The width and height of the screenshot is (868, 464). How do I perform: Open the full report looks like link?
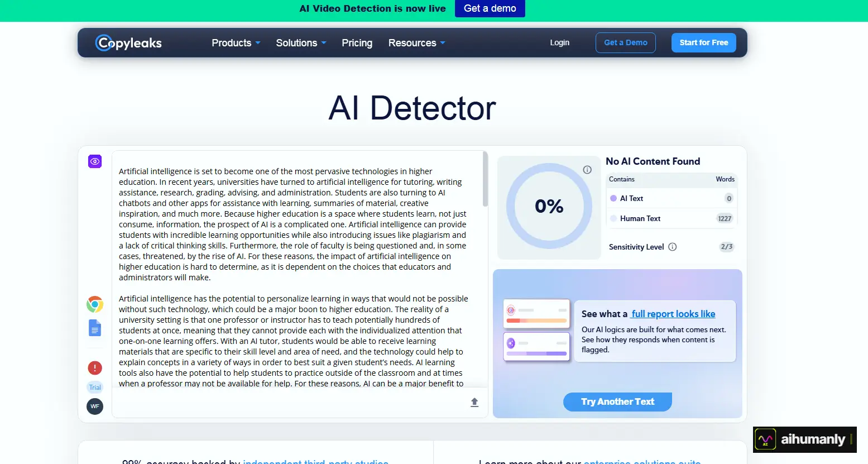tap(673, 314)
